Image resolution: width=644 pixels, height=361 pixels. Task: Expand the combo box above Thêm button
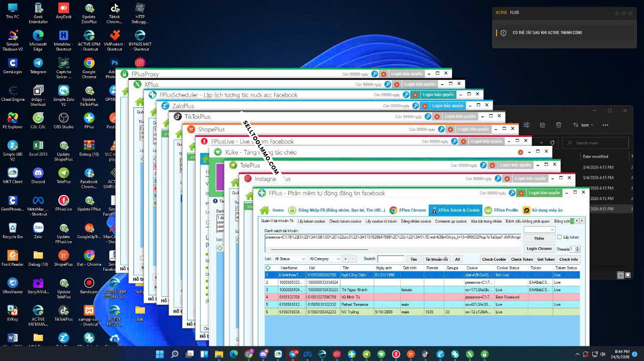(539, 230)
